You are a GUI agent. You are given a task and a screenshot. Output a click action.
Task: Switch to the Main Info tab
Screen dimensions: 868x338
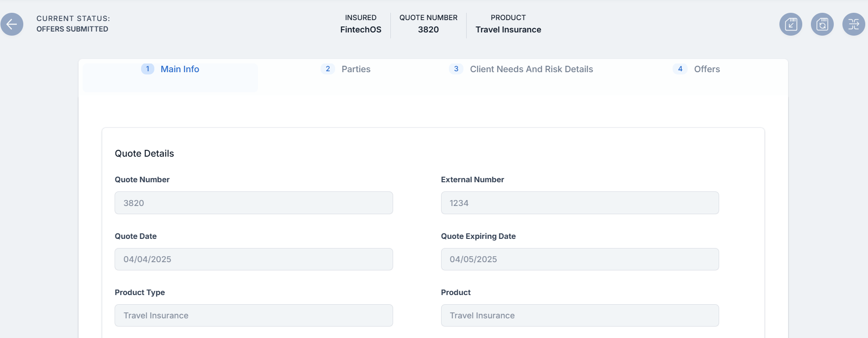179,69
